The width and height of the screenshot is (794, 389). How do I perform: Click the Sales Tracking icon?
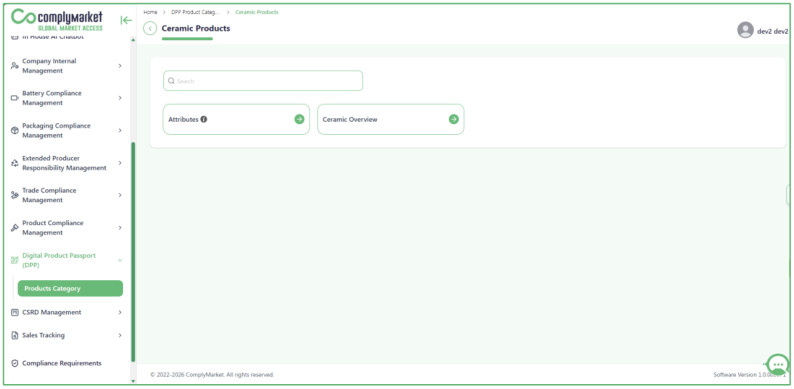click(x=15, y=335)
